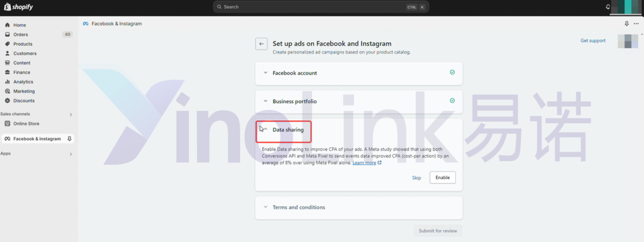644x242 pixels.
Task: Click the Sales channels heading
Action: (15, 114)
